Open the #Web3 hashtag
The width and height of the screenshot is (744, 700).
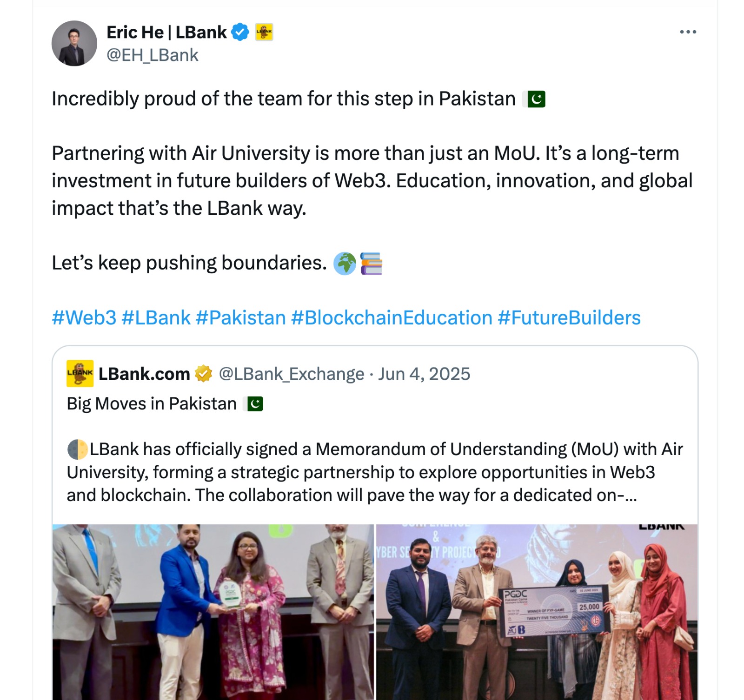[x=84, y=318]
